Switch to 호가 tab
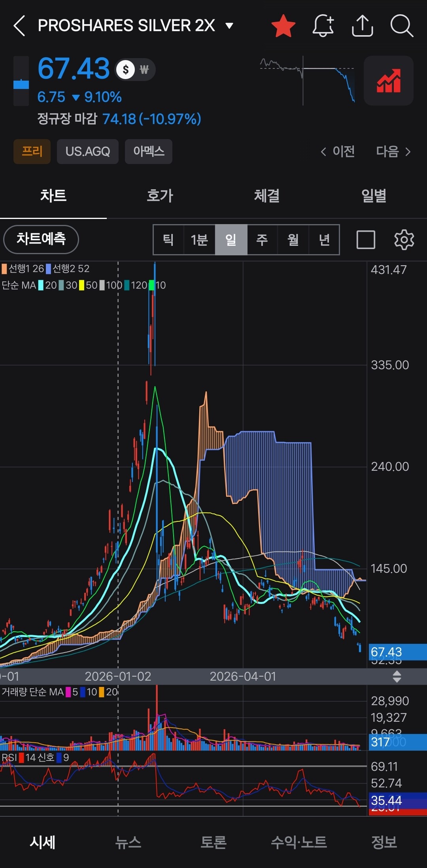427x868 pixels. pos(160,196)
